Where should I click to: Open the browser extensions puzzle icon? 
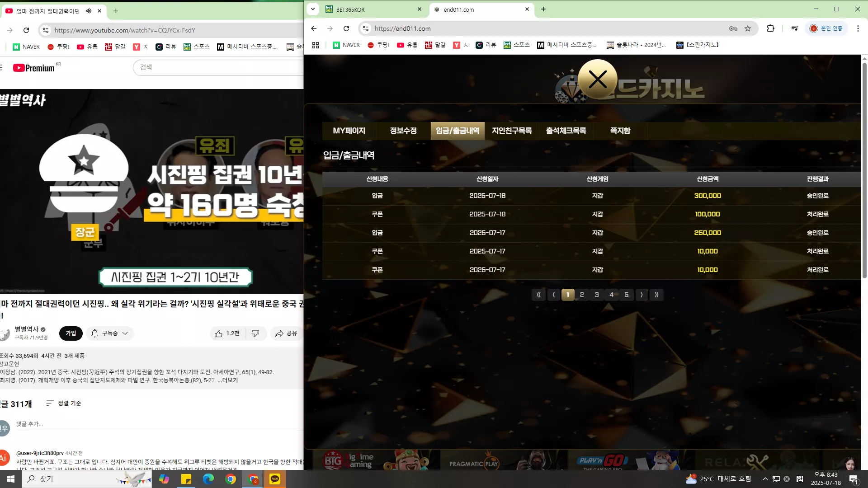click(771, 28)
